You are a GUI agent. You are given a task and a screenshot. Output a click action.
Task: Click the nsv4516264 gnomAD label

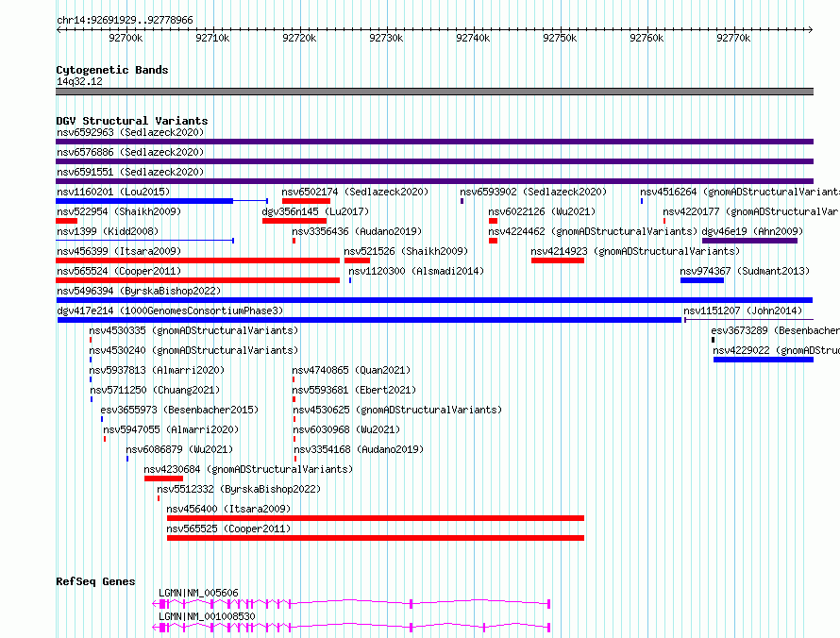tap(739, 192)
